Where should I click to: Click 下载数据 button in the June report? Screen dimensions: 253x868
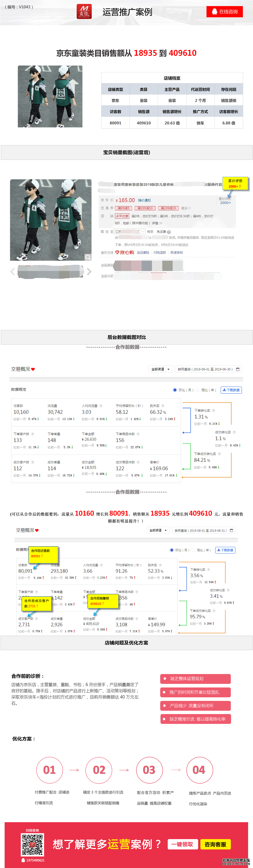click(x=231, y=390)
